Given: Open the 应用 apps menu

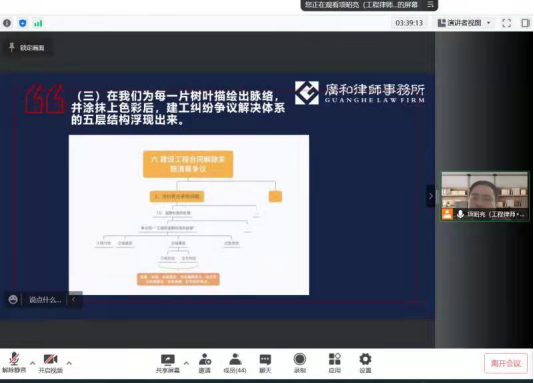Looking at the screenshot, I should coord(334,363).
